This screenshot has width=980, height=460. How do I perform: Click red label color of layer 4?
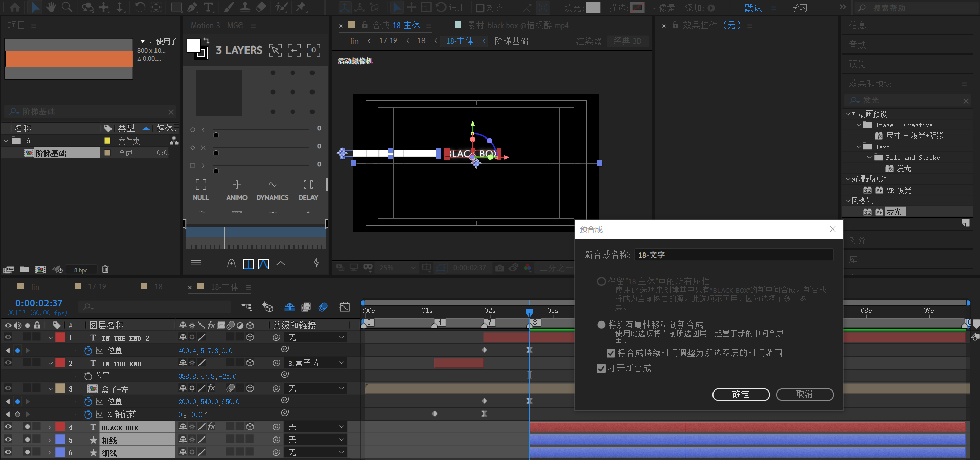click(x=60, y=427)
